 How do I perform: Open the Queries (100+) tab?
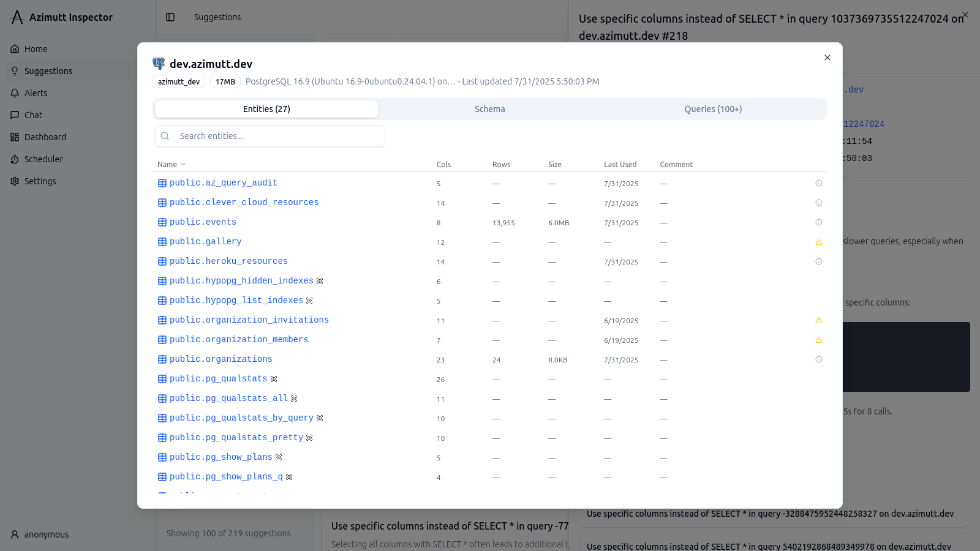pos(713,109)
